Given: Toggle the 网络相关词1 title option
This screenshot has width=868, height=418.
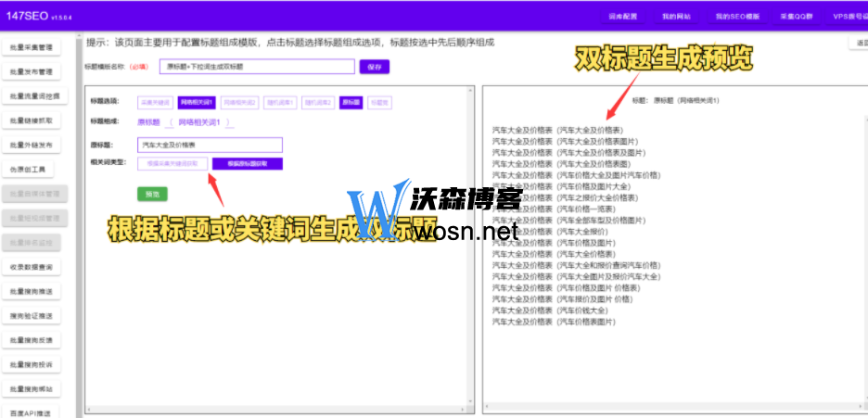Looking at the screenshot, I should click(197, 103).
